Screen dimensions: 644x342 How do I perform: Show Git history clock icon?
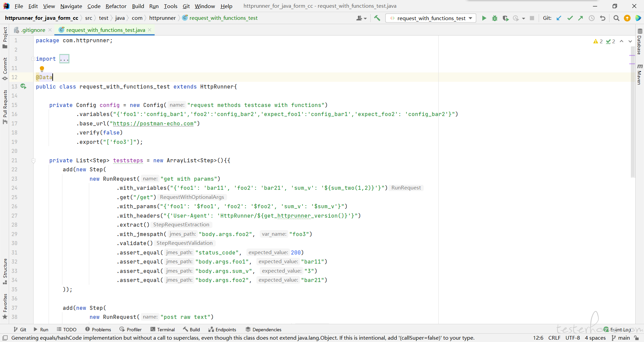pos(592,18)
